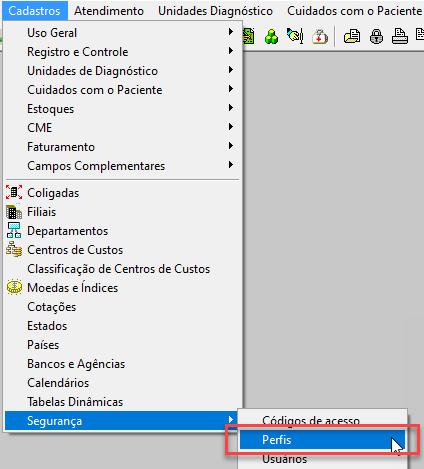The height and width of the screenshot is (469, 424).
Task: Click the folder with document toolbar icon
Action: click(352, 36)
